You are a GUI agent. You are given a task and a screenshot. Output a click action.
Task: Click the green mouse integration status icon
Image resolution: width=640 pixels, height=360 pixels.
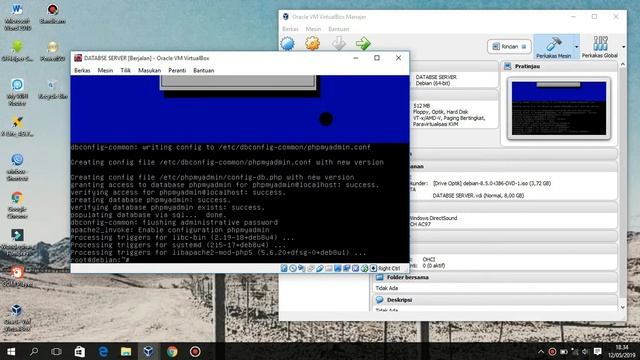[x=364, y=268]
